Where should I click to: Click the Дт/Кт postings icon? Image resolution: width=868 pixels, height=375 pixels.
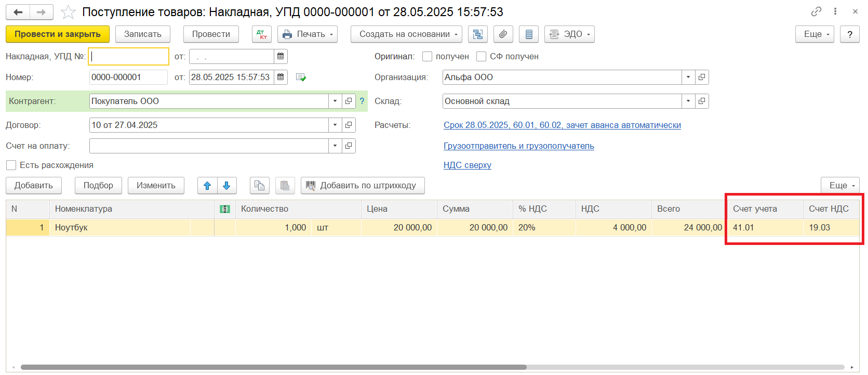261,34
